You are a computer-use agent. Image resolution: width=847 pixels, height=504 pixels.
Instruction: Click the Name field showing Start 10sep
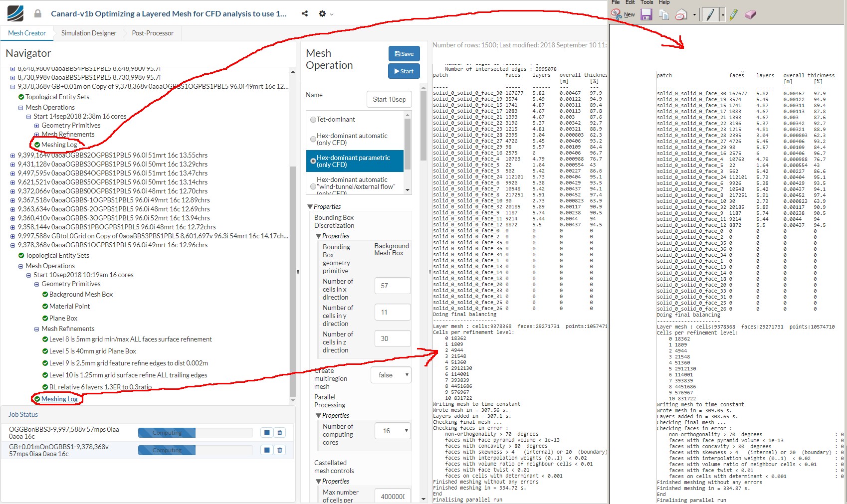pos(389,99)
